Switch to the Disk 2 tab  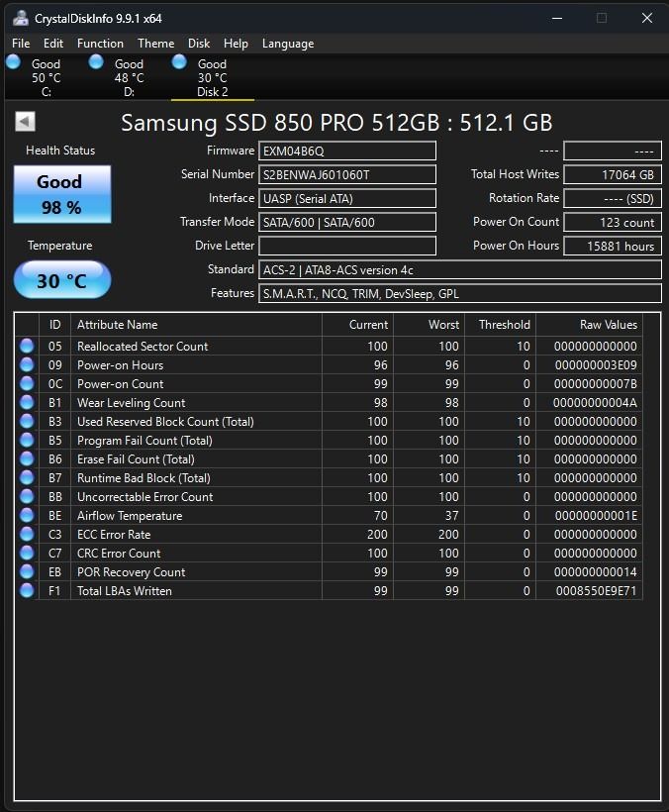[x=212, y=77]
